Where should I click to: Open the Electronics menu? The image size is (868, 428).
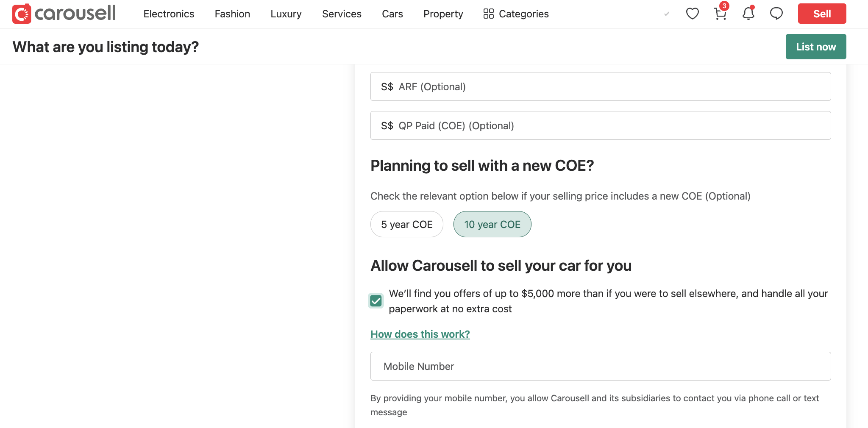point(169,14)
